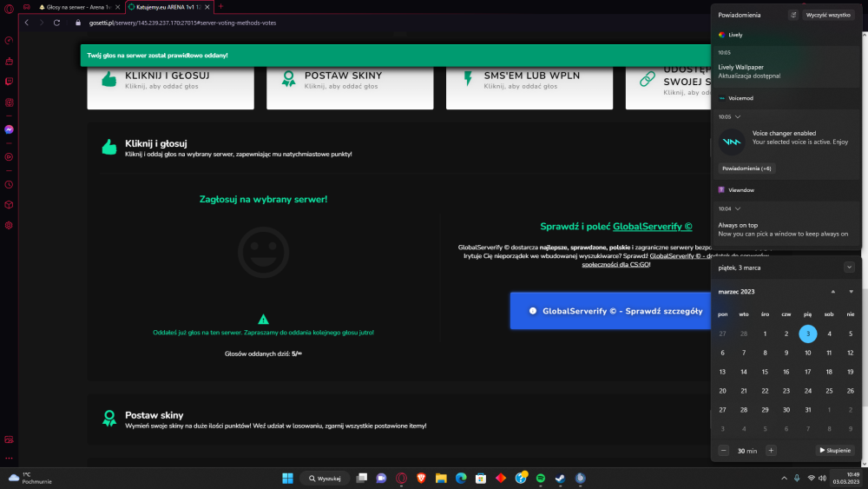Open History clock icon in sidebar
The width and height of the screenshot is (868, 489).
coord(9,184)
